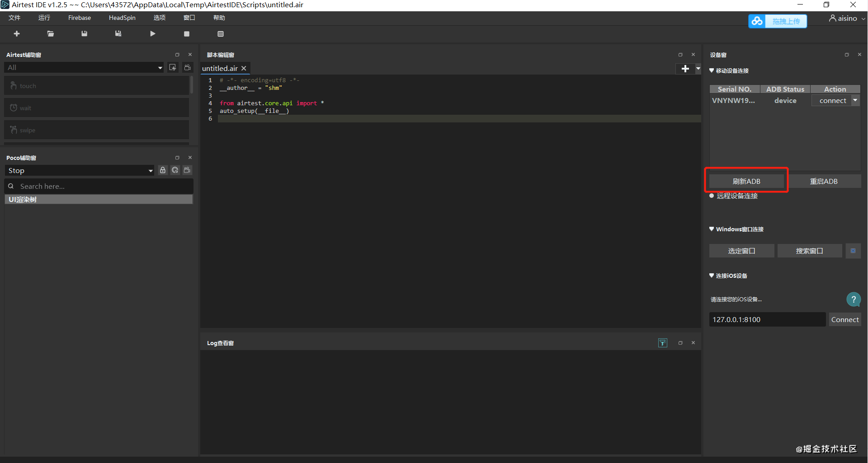Close the untitled.air tab

[244, 68]
